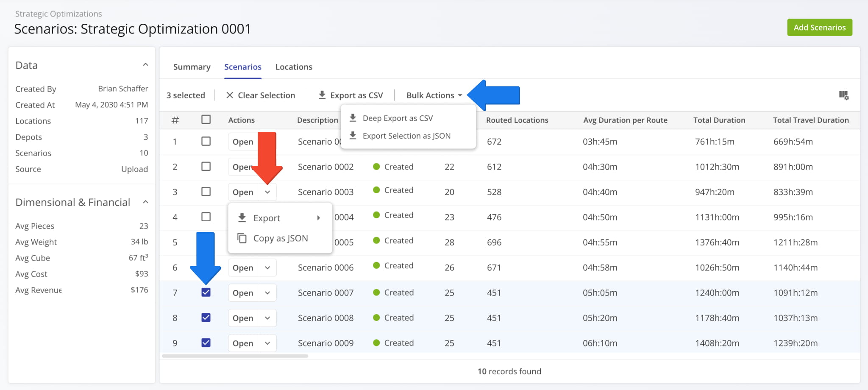
Task: Tick the checkbox for row 2
Action: click(206, 167)
